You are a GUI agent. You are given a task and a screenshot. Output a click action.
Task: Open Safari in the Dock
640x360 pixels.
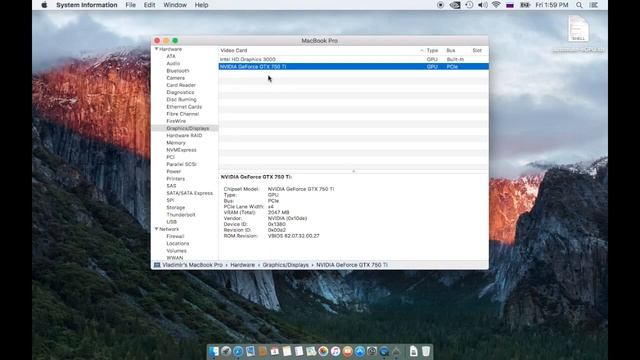pos(238,351)
